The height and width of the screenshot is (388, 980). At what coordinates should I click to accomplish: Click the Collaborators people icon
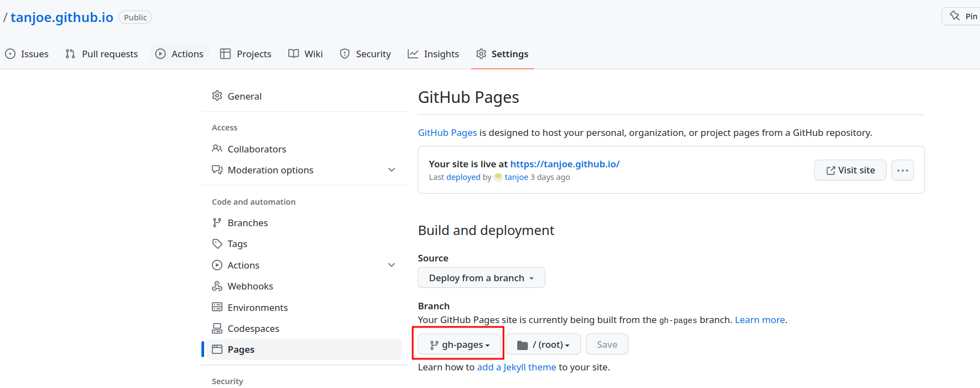pyautogui.click(x=217, y=149)
